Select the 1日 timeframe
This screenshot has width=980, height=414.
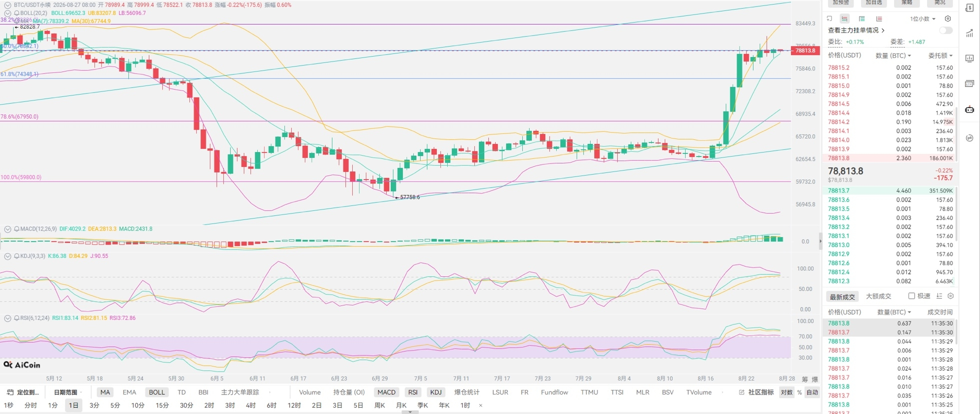pos(73,405)
